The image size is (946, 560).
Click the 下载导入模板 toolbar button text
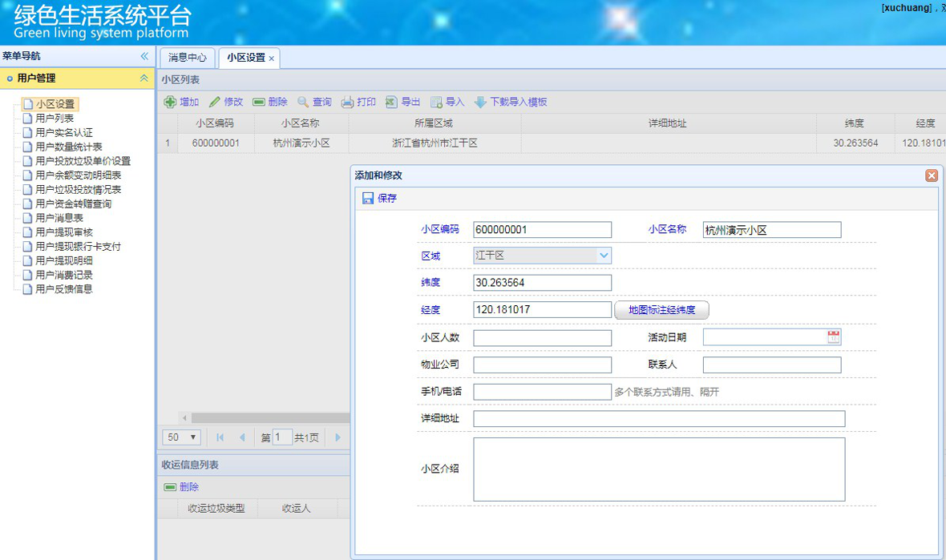[519, 102]
